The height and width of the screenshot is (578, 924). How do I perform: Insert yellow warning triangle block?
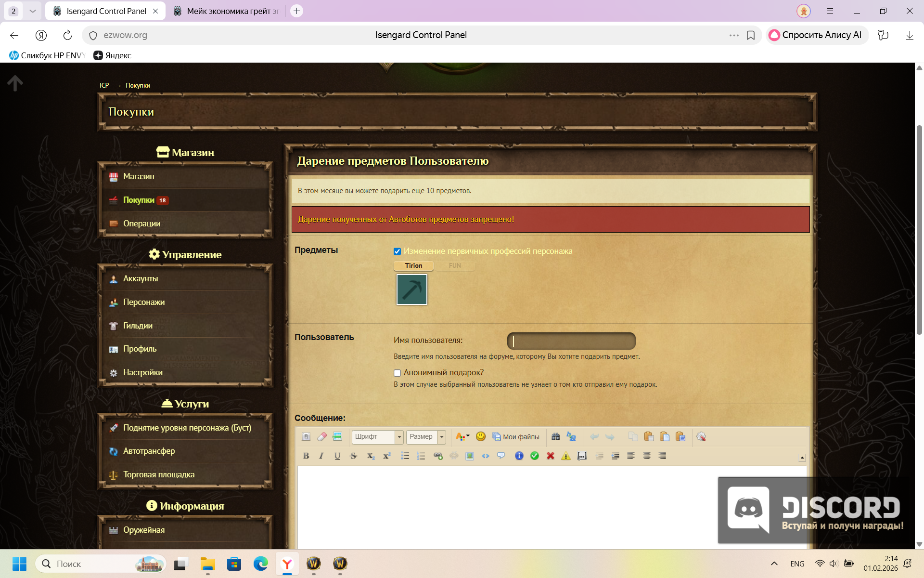[566, 456]
